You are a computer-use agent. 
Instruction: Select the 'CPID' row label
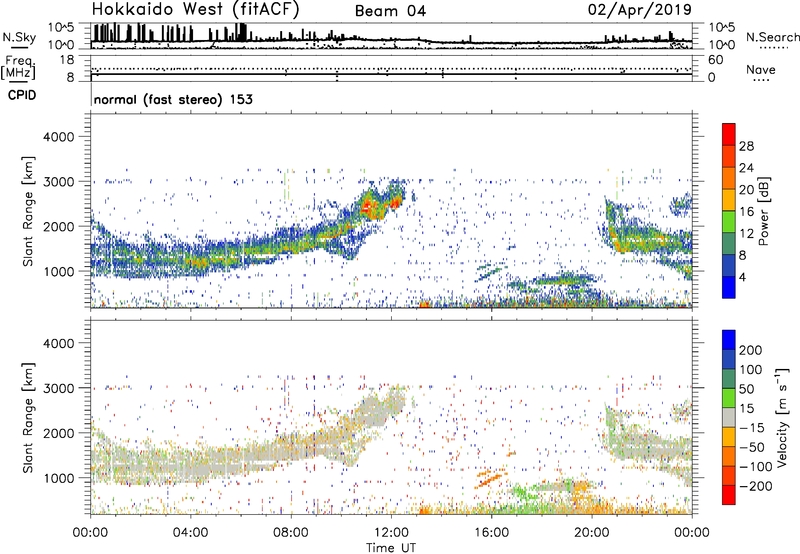click(x=22, y=95)
